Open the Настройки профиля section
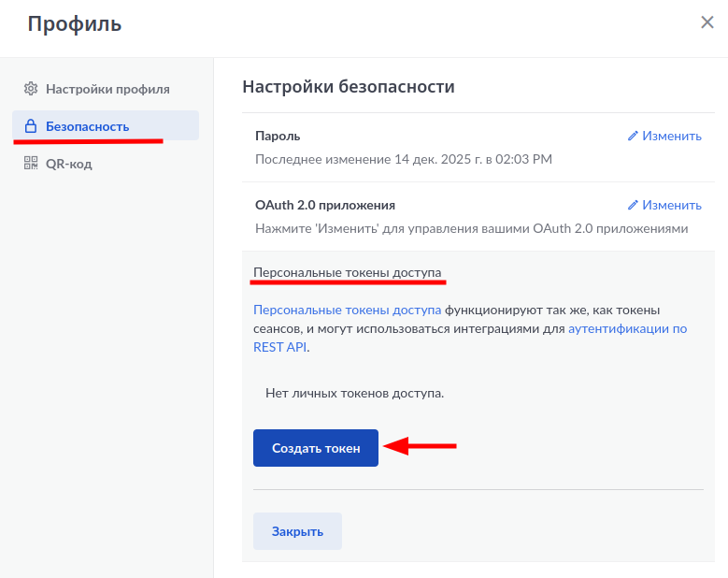Viewport: 728px width, 578px height. pos(107,89)
